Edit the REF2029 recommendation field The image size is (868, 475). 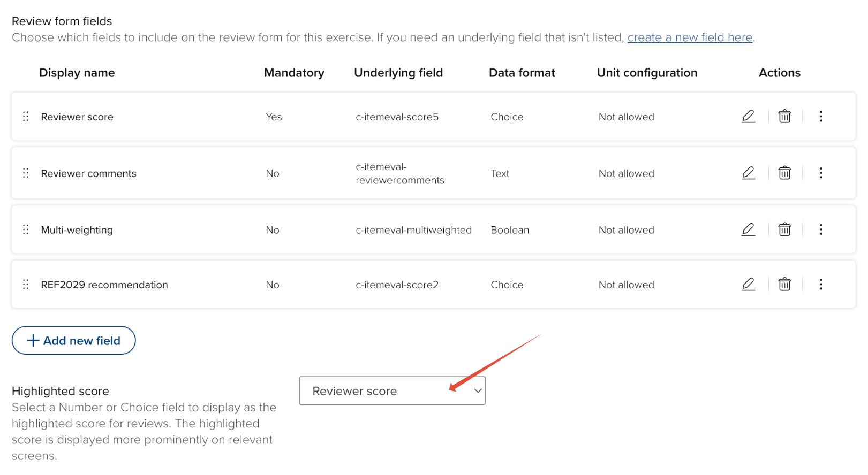[748, 284]
